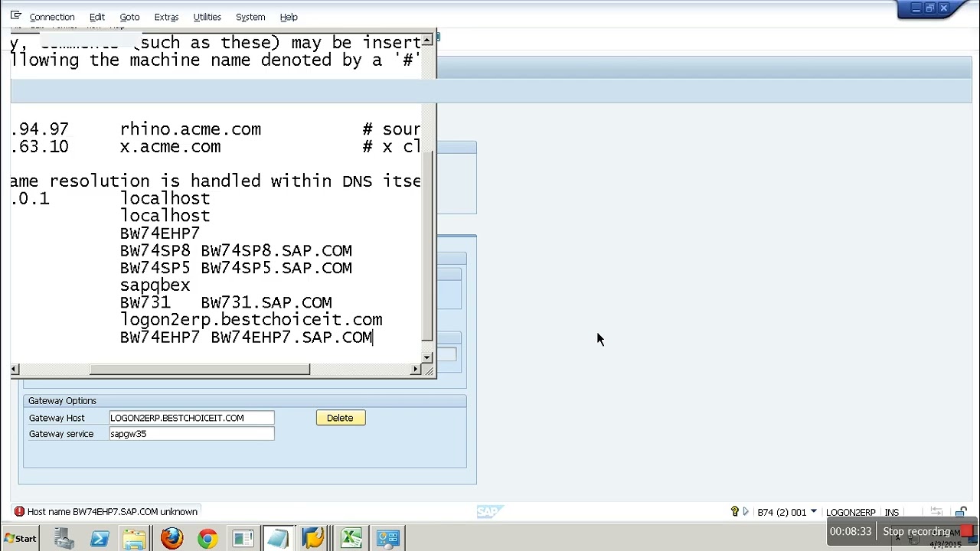Open PowerShell from the taskbar
980x551 pixels.
coord(100,539)
